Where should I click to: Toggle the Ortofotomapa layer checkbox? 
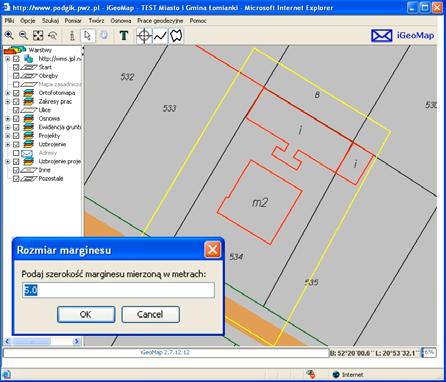coord(16,93)
